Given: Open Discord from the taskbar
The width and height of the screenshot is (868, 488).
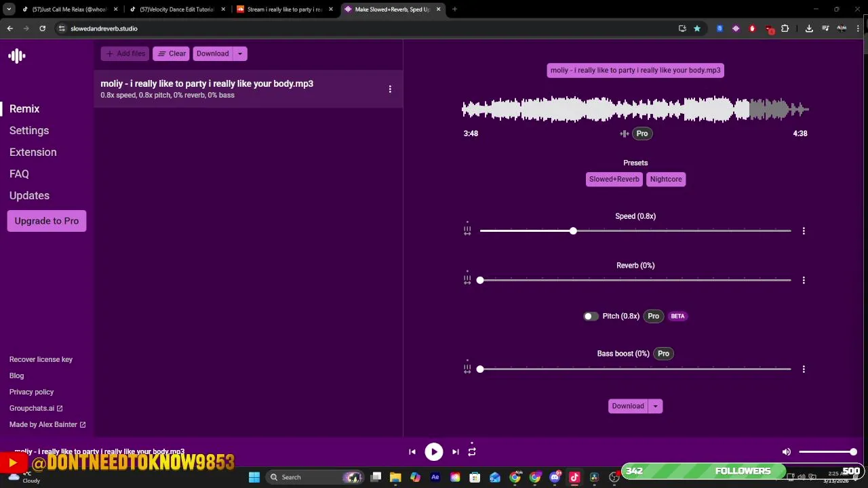Looking at the screenshot, I should [555, 477].
